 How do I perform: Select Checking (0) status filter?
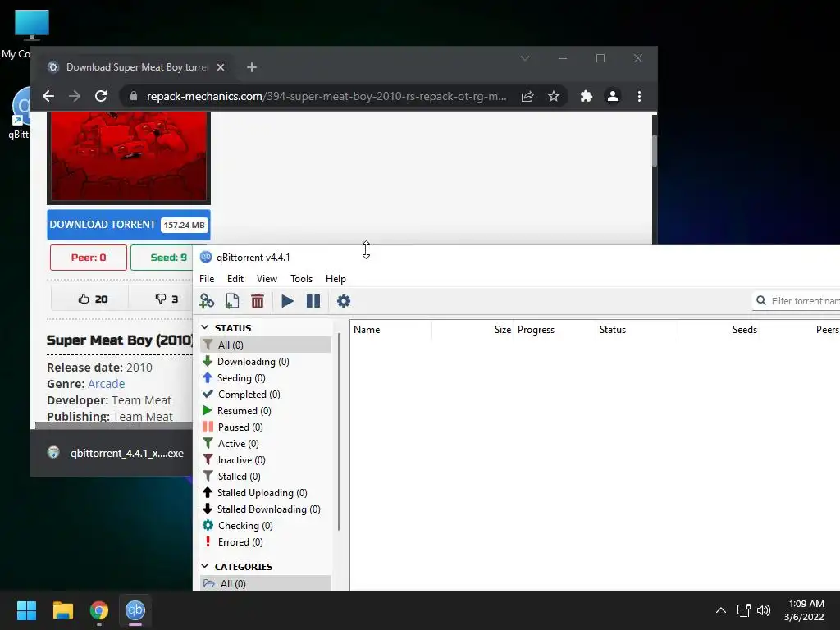266,526
